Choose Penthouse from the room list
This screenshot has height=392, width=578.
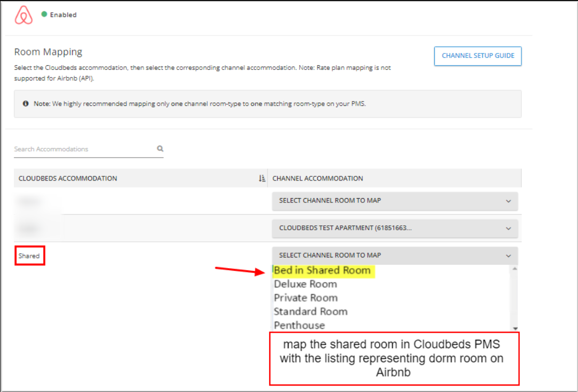(x=299, y=325)
